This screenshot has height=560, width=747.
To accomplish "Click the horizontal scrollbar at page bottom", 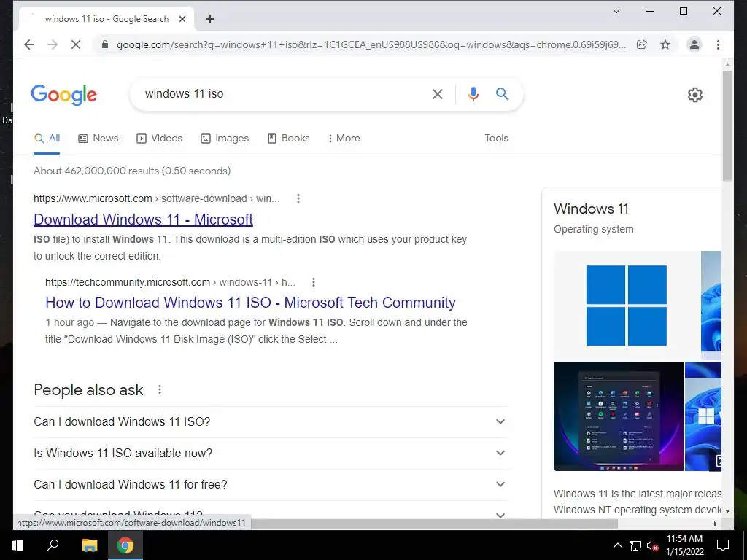I will (x=435, y=524).
